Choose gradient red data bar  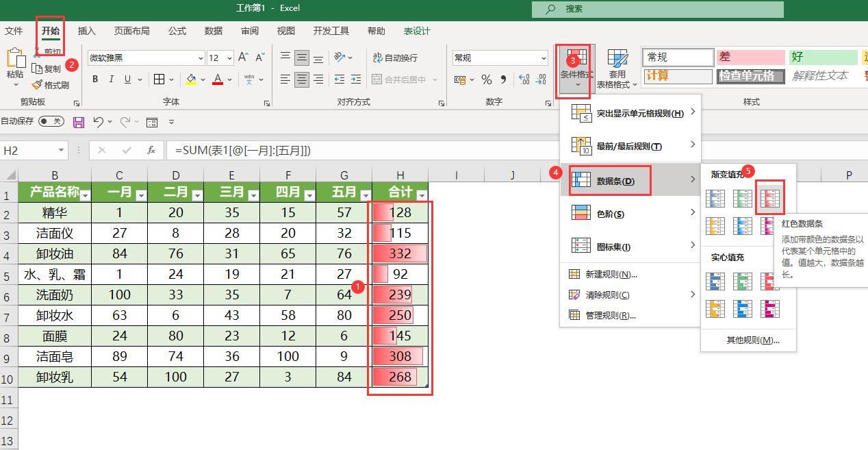[x=771, y=199]
